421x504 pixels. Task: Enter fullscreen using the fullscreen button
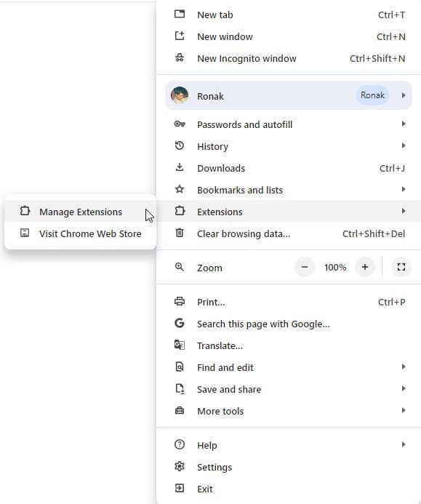point(401,267)
